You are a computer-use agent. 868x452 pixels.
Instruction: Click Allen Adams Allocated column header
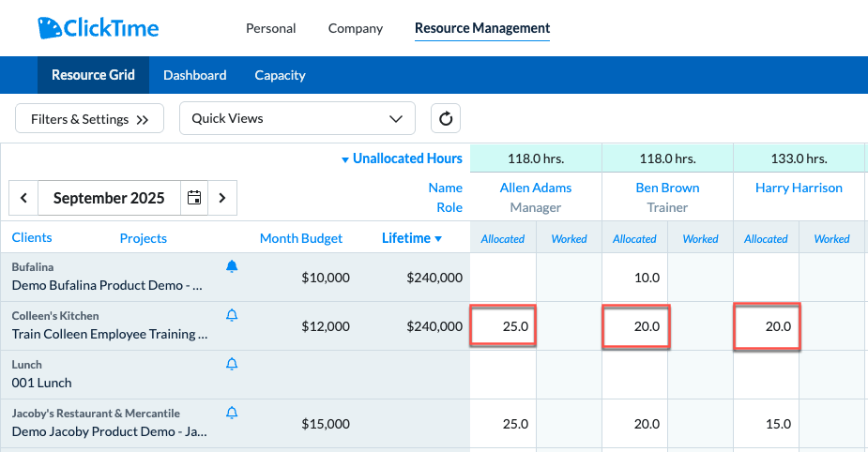point(503,239)
